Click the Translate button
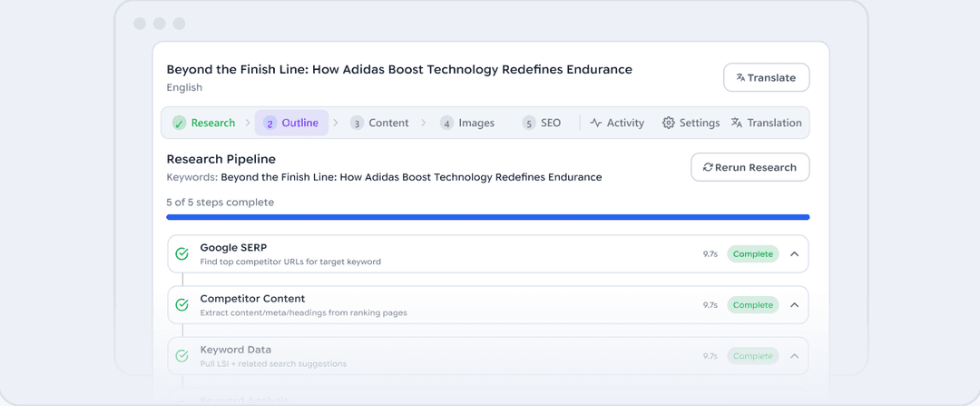 coord(766,77)
